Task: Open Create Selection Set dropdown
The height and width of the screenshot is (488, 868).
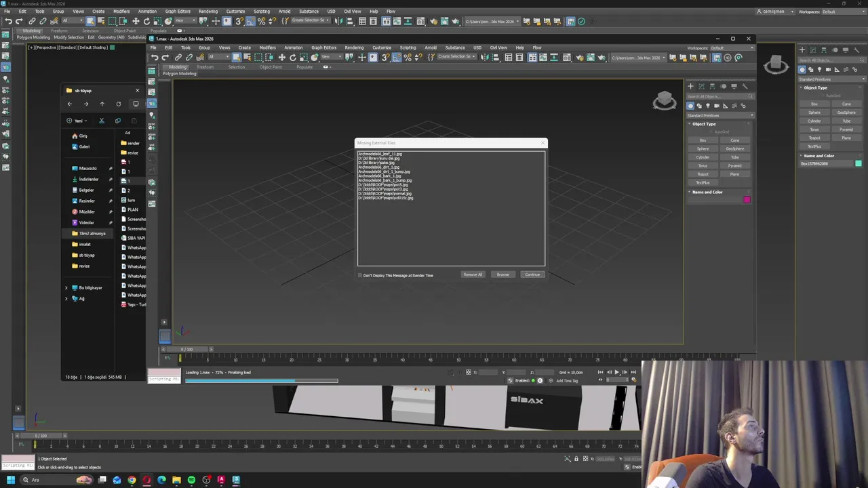Action: pyautogui.click(x=456, y=58)
